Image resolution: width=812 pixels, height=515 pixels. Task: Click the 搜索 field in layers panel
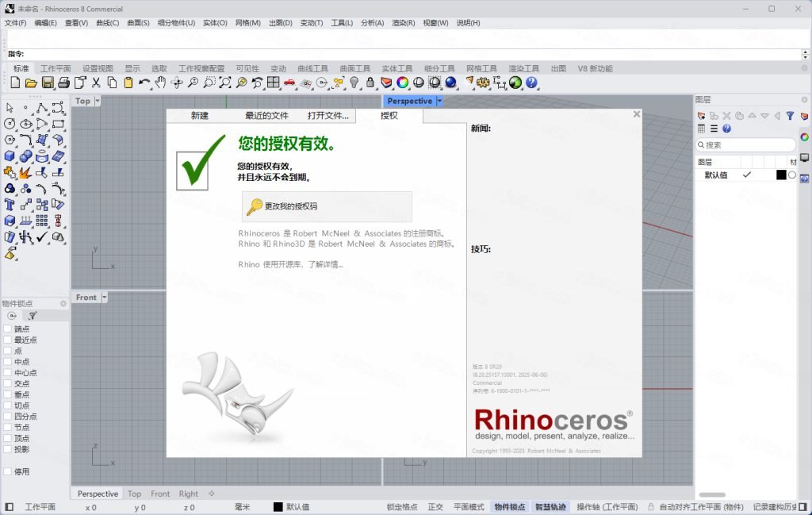(745, 145)
